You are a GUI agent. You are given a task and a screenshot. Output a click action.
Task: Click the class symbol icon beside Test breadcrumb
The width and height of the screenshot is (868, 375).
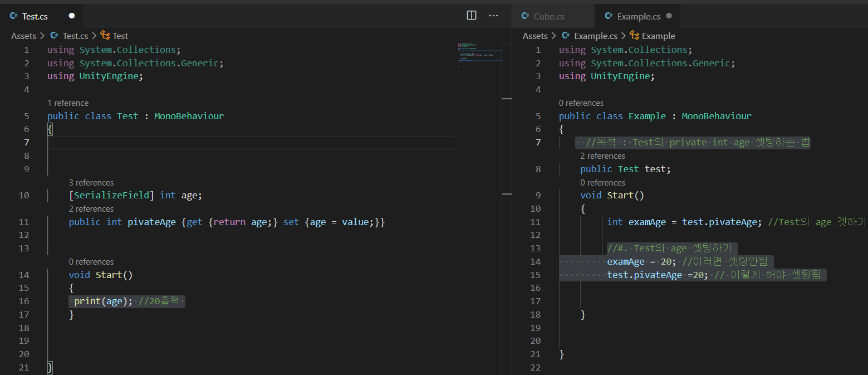tap(105, 36)
